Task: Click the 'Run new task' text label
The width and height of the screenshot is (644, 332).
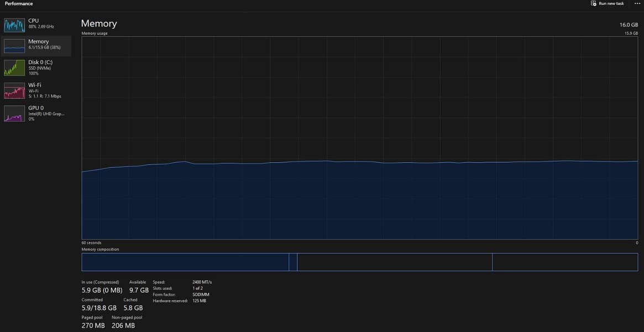Action: (x=611, y=4)
